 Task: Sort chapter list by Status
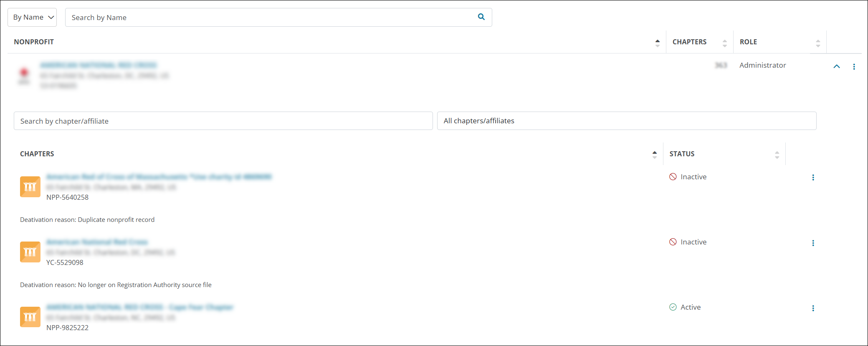click(x=777, y=154)
